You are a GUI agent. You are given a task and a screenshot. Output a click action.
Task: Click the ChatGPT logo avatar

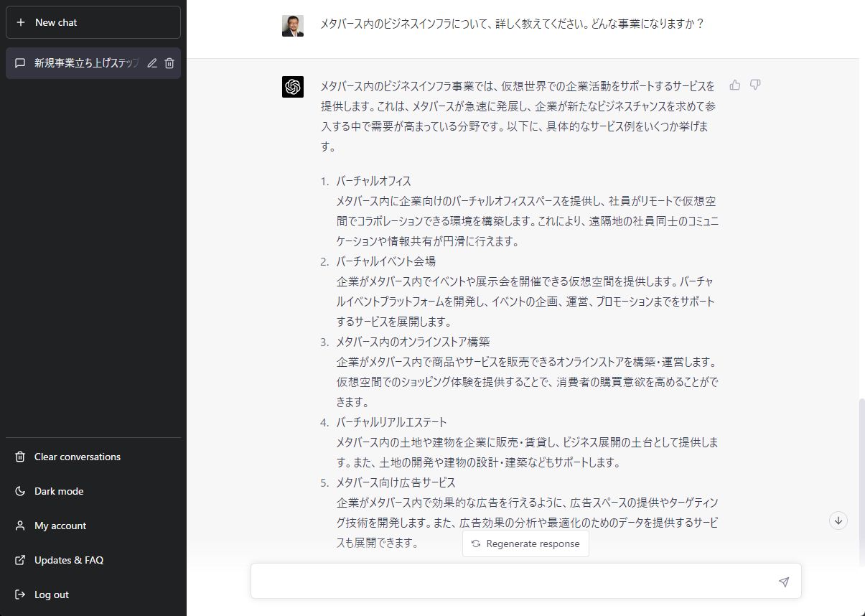click(x=293, y=87)
